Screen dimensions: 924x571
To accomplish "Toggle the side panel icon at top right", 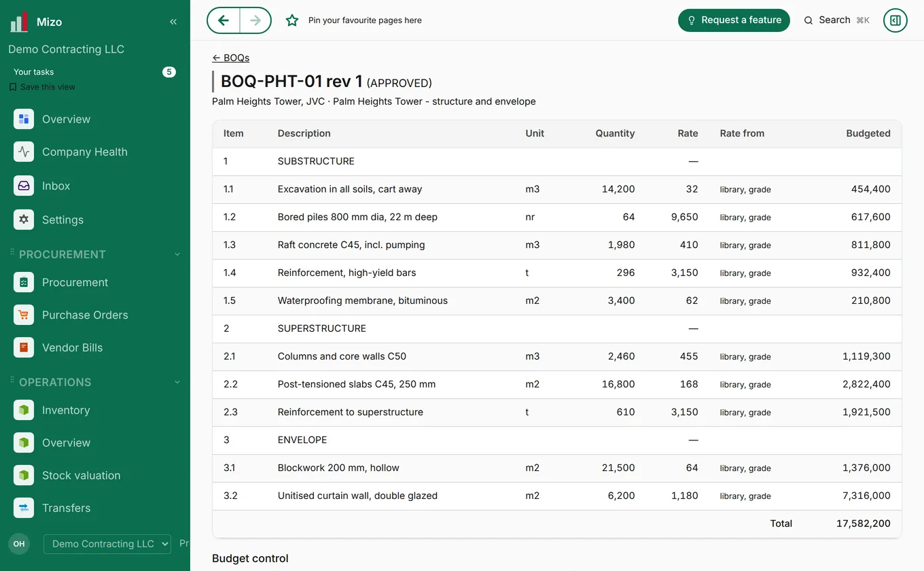I will 895,20.
